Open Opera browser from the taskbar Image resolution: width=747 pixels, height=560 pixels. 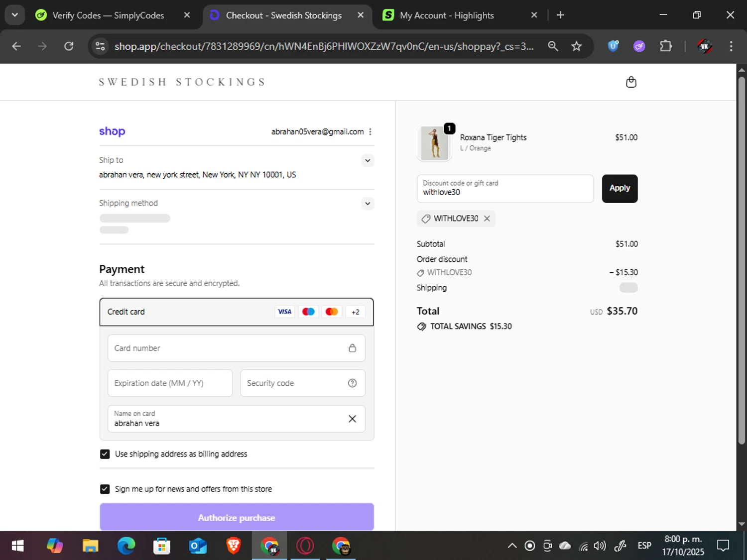coord(305,546)
